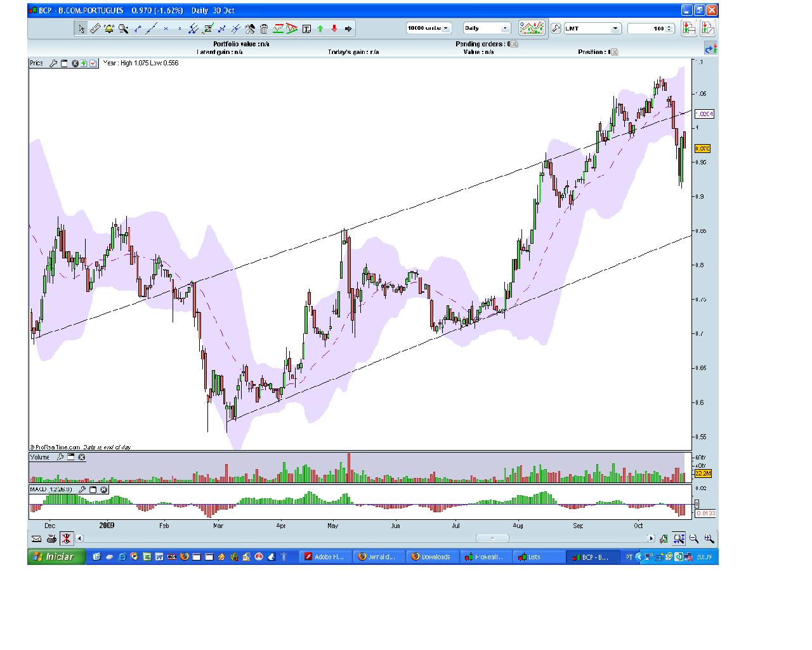Maximize the Volume panel
Screen dimensions: 812x650
click(71, 457)
